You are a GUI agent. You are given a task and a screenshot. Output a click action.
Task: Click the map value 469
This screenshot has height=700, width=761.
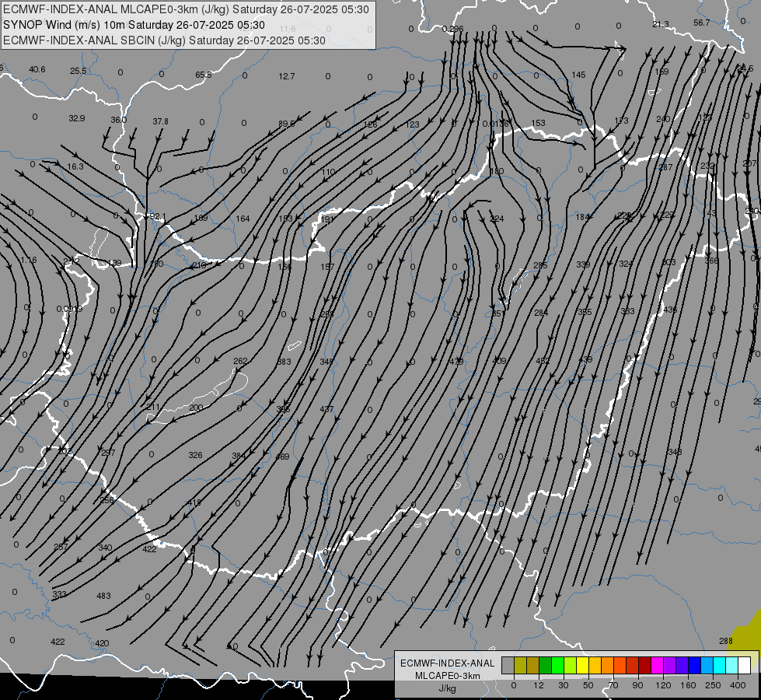pyautogui.click(x=282, y=456)
